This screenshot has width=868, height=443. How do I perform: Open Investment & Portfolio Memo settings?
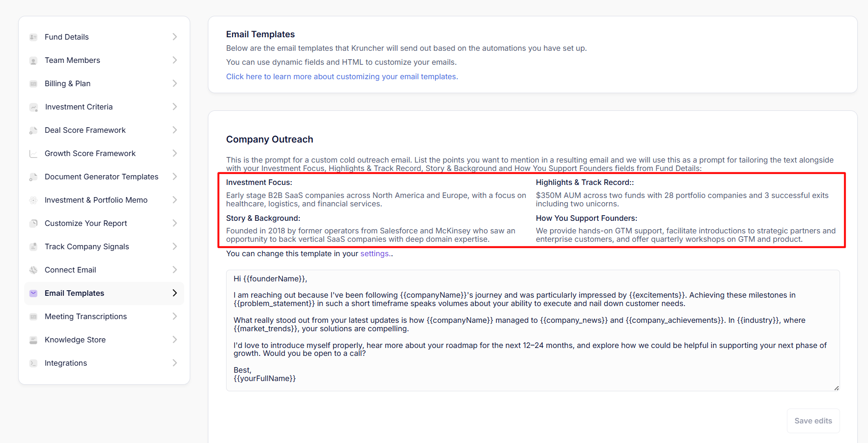(x=96, y=200)
